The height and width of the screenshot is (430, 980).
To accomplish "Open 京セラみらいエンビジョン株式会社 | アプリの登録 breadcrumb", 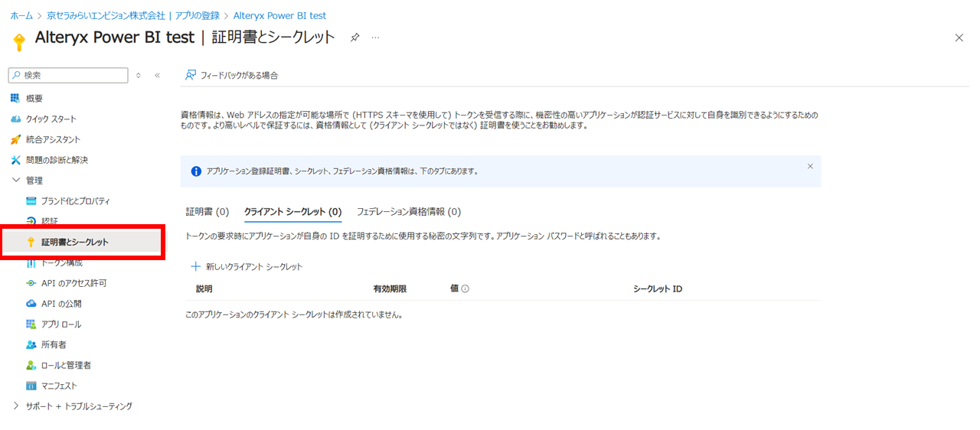I will (x=132, y=15).
